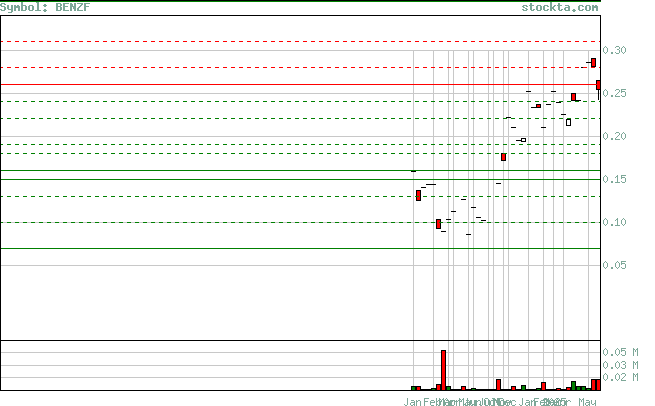Click the 0.03 M volume axis label
This screenshot has width=655, height=406.
pos(620,365)
